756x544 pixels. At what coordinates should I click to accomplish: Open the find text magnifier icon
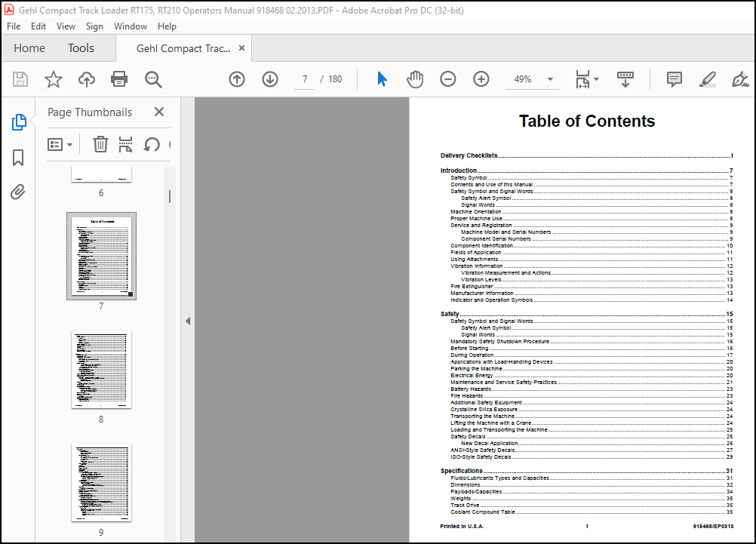[153, 79]
